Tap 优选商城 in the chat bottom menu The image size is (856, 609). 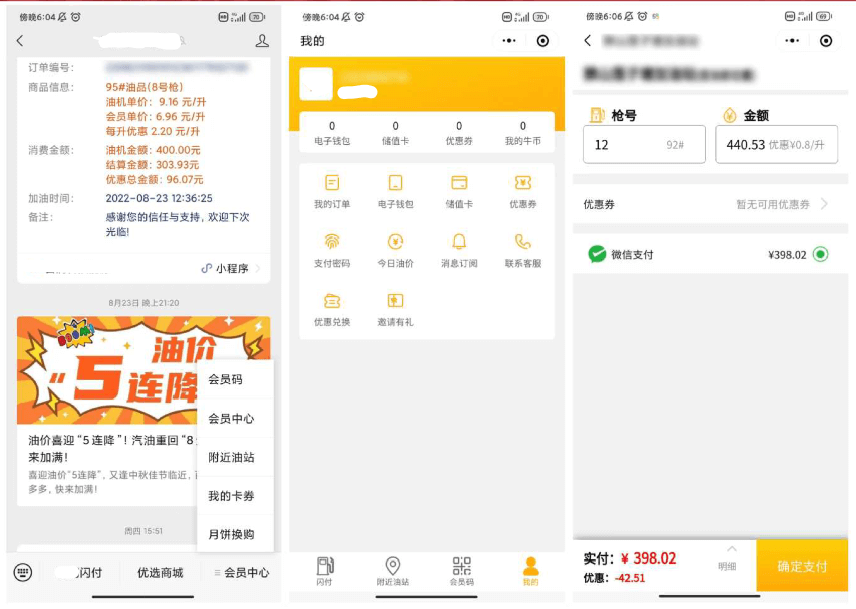click(160, 573)
